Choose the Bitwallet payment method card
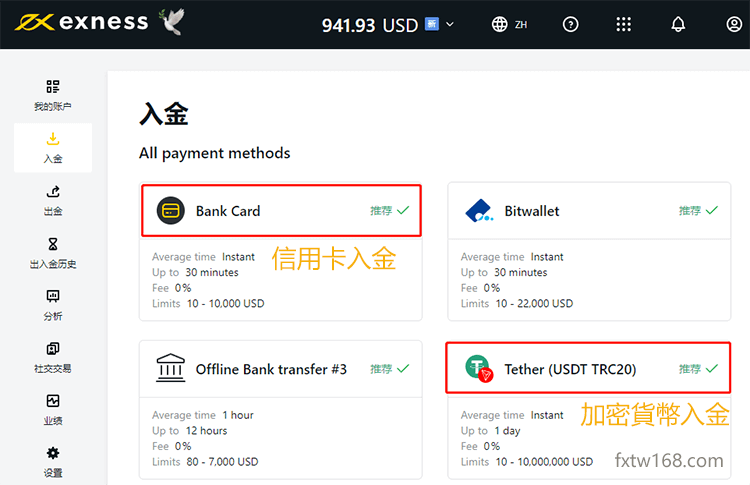 (590, 251)
